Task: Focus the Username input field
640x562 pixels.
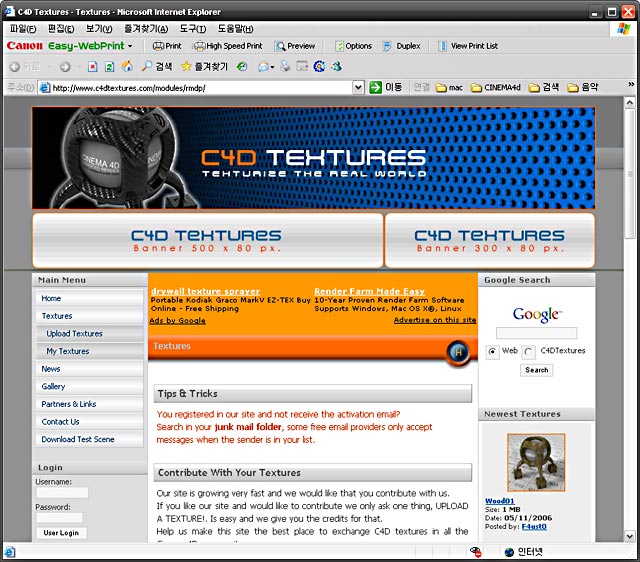Action: point(62,493)
